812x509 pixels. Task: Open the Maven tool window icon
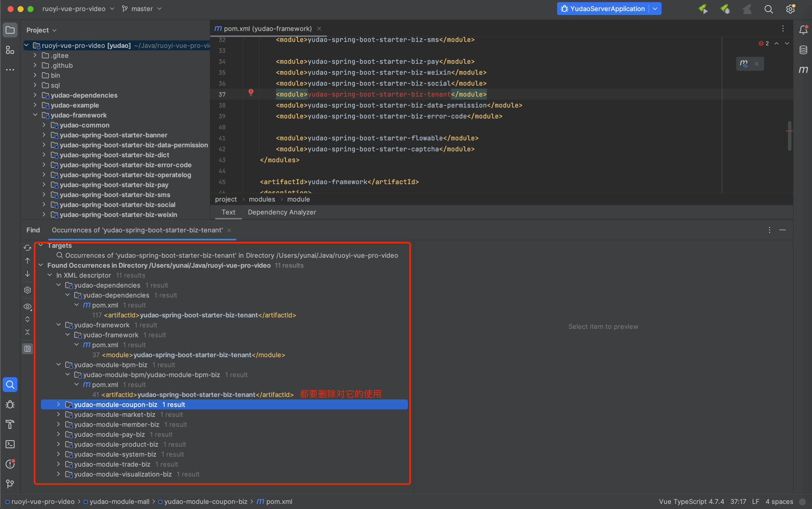tap(803, 70)
